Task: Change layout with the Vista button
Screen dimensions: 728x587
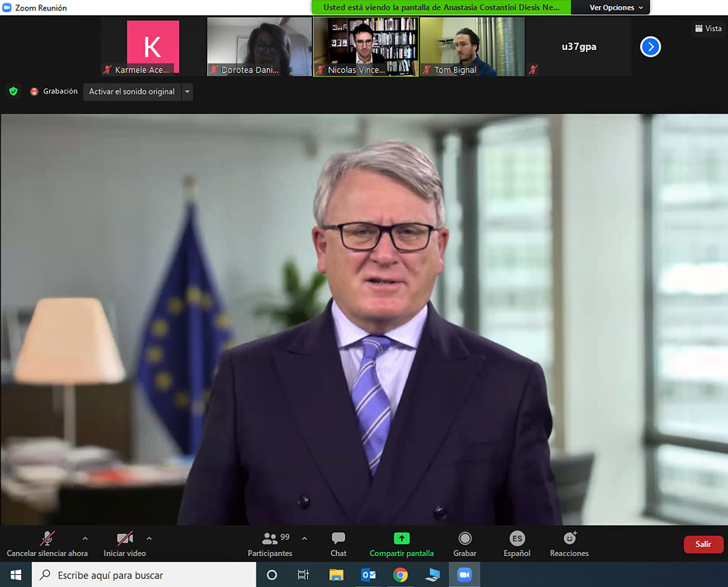Action: pos(708,28)
